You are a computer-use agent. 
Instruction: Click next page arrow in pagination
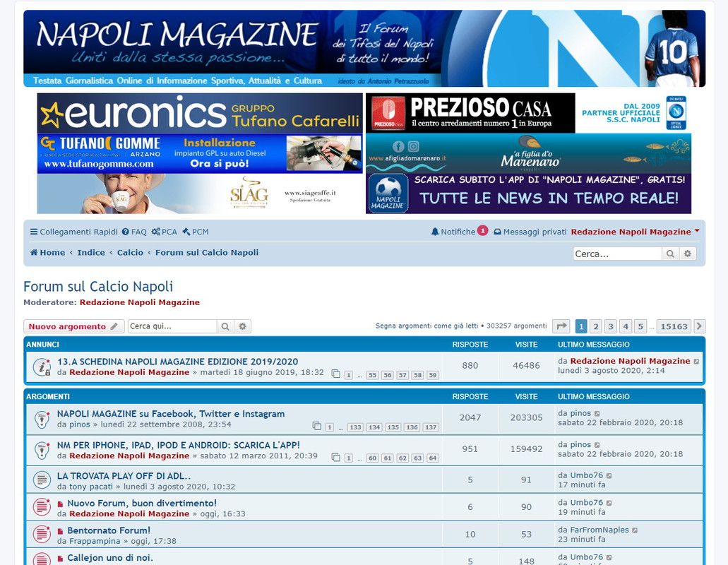700,326
